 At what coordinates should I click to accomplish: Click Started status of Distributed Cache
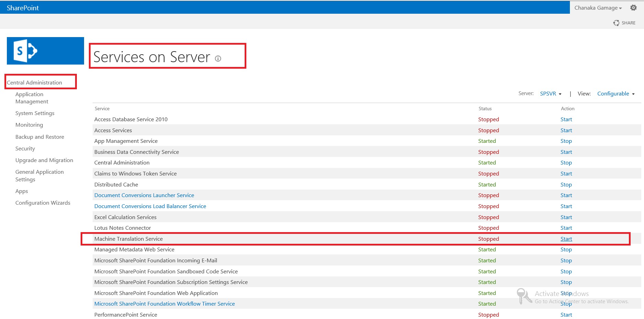click(487, 184)
